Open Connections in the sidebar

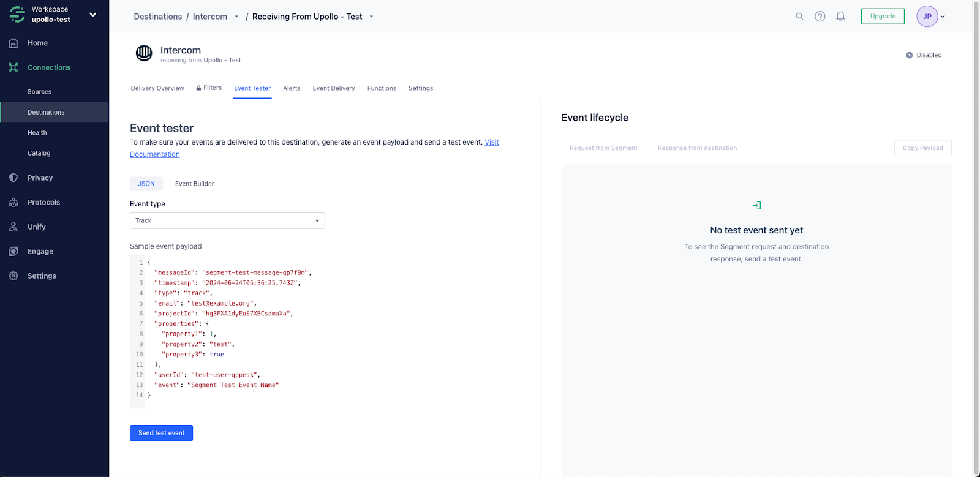pyautogui.click(x=49, y=67)
